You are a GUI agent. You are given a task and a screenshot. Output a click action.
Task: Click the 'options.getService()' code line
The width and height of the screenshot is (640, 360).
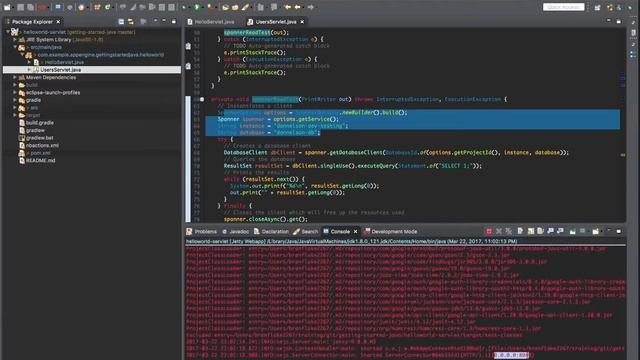coord(278,119)
